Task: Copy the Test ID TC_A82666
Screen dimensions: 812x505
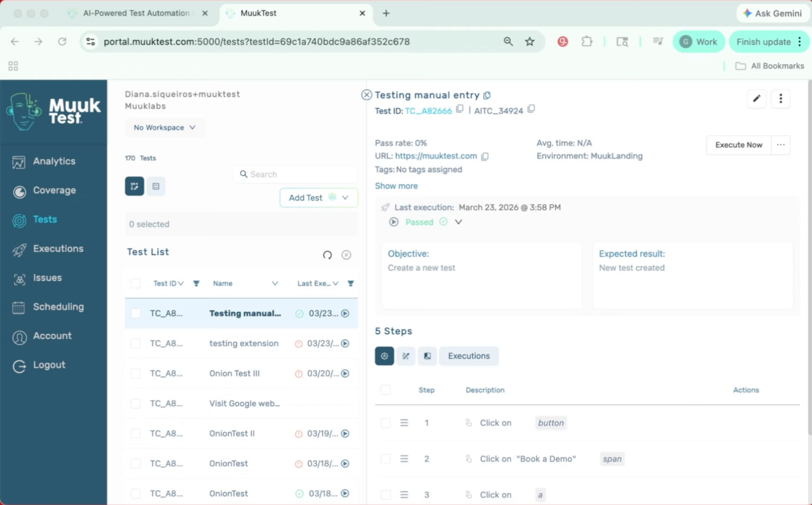Action: (x=460, y=109)
